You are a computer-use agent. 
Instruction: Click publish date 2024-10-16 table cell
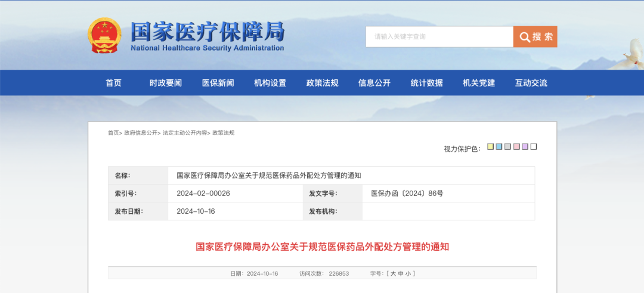click(x=236, y=211)
